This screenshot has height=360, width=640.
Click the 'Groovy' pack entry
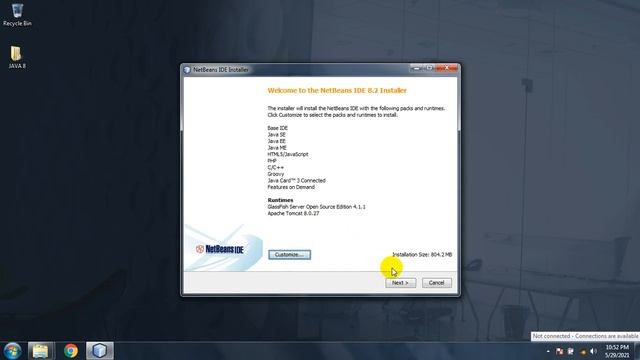coord(276,174)
